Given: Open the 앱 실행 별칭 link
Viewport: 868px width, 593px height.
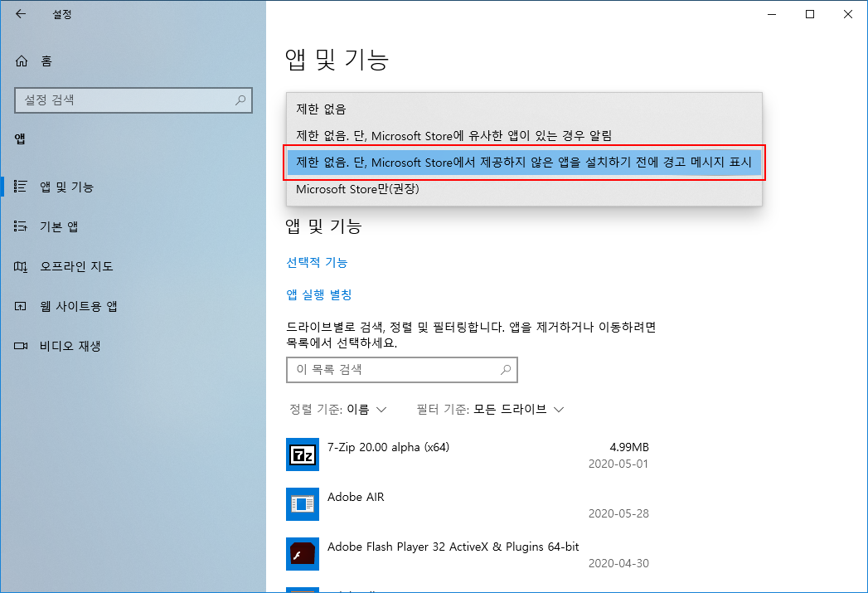Looking at the screenshot, I should point(319,294).
